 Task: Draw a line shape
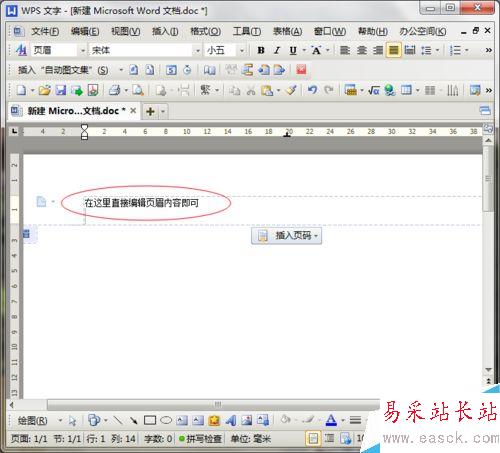click(x=117, y=421)
